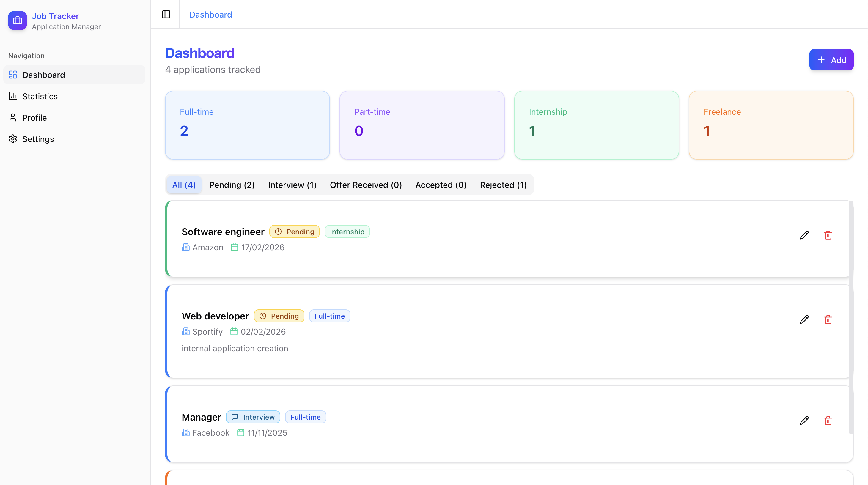Viewport: 868px width, 485px height.
Task: Toggle the sidebar panel icon
Action: (x=166, y=15)
